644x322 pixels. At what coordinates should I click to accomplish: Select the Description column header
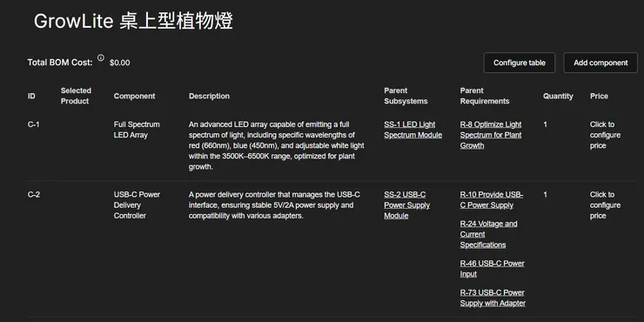(209, 96)
